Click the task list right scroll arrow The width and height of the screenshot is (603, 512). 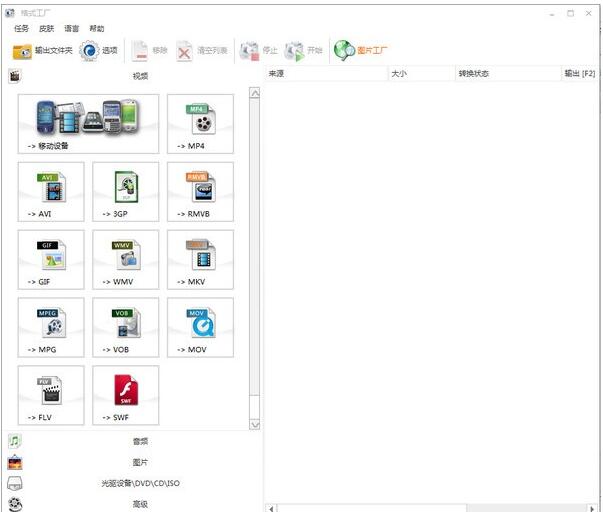point(593,509)
